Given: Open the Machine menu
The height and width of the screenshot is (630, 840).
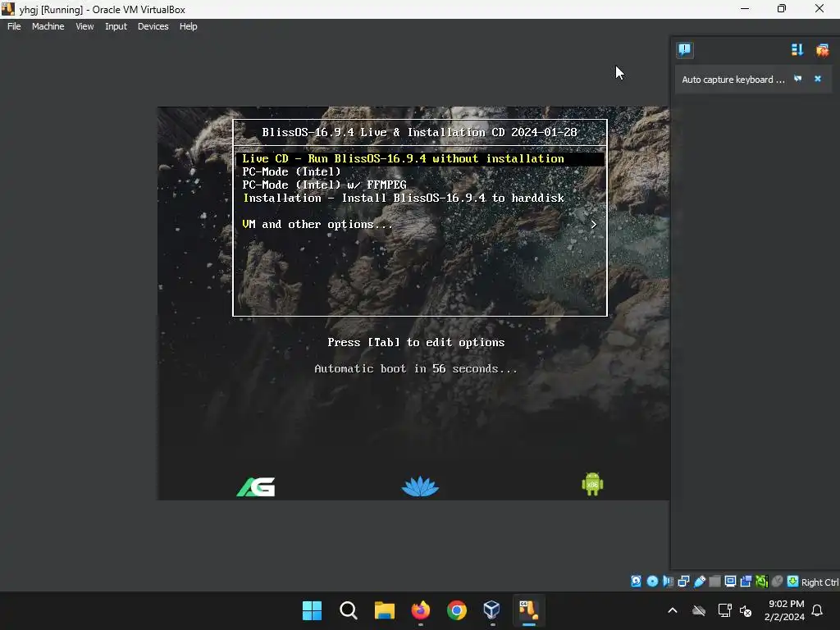Looking at the screenshot, I should [x=48, y=26].
